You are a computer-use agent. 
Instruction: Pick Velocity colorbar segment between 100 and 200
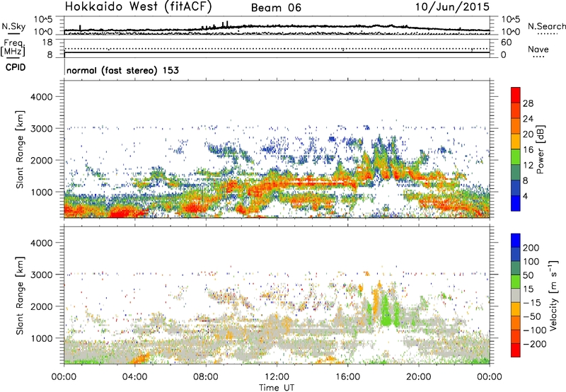click(x=516, y=254)
